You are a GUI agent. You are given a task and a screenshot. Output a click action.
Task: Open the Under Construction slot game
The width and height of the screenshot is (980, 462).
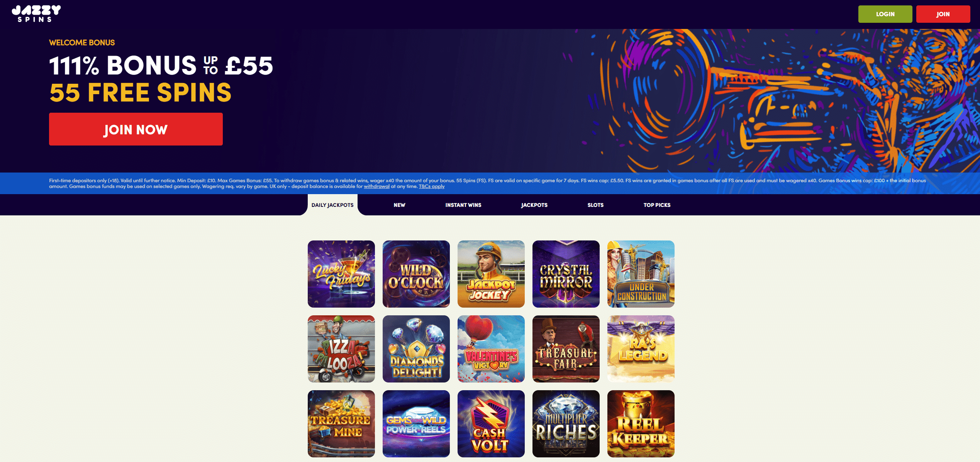[x=641, y=274]
